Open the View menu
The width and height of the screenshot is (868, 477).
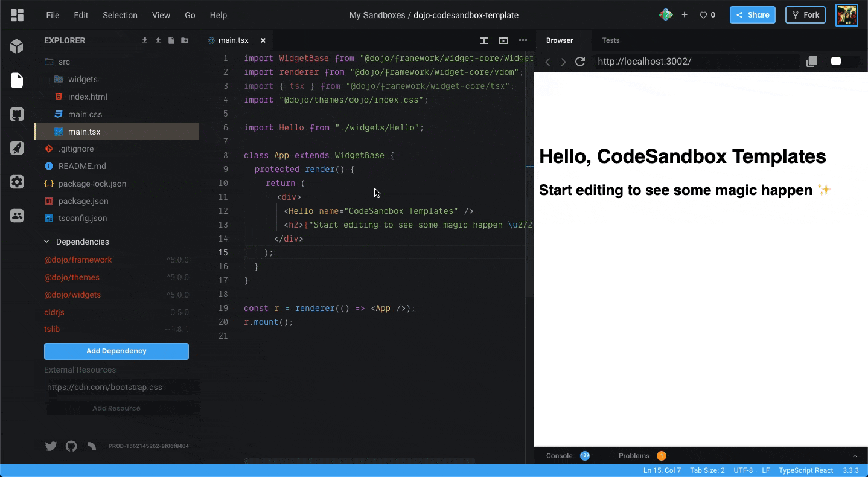pyautogui.click(x=161, y=15)
